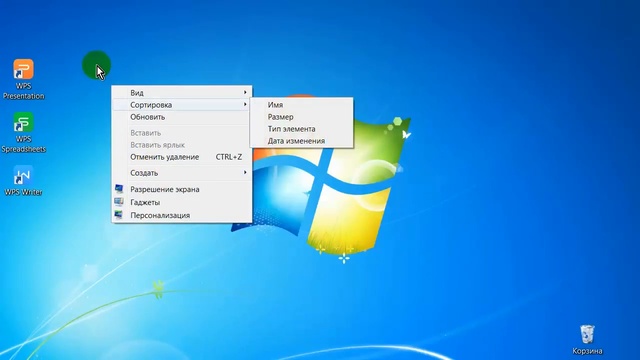Click the CTRL+Z shortcut text
640x360 pixels.
click(x=229, y=157)
